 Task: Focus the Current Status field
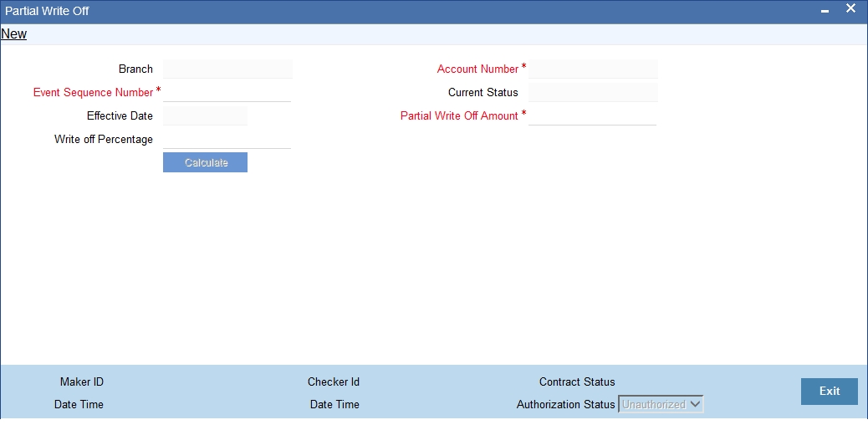[593, 93]
